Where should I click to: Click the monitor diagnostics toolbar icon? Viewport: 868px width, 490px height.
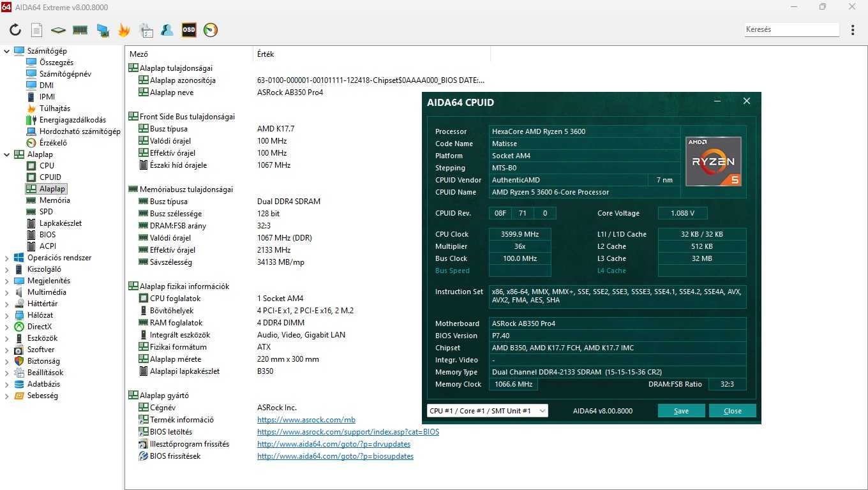[x=102, y=30]
